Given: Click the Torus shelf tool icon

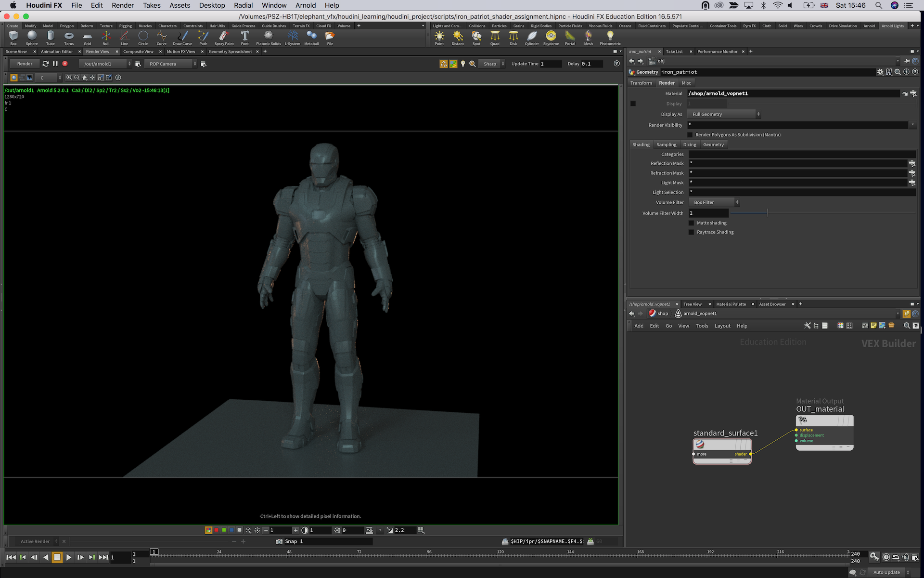Looking at the screenshot, I should [x=69, y=36].
